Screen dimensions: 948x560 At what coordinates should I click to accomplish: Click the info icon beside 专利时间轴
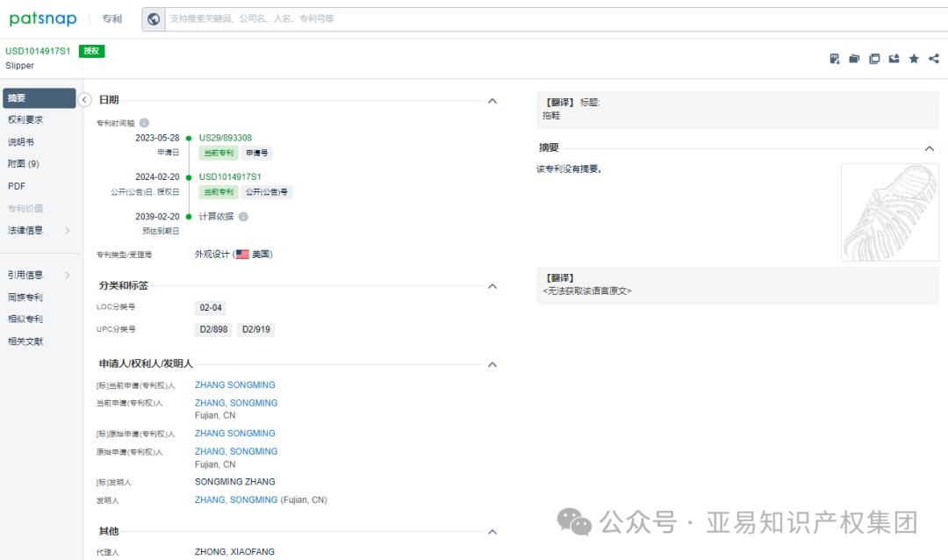tap(144, 124)
